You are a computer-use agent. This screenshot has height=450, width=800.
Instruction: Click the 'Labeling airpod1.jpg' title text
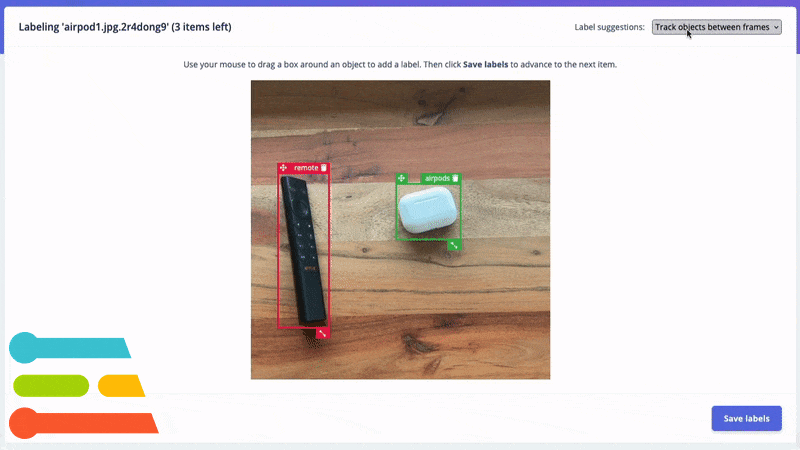coord(125,27)
